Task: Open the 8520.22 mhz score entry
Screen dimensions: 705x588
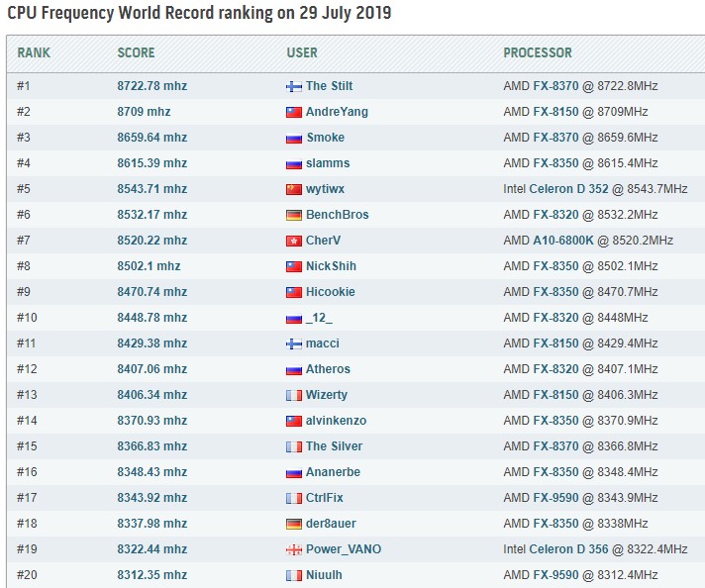Action: coord(151,241)
